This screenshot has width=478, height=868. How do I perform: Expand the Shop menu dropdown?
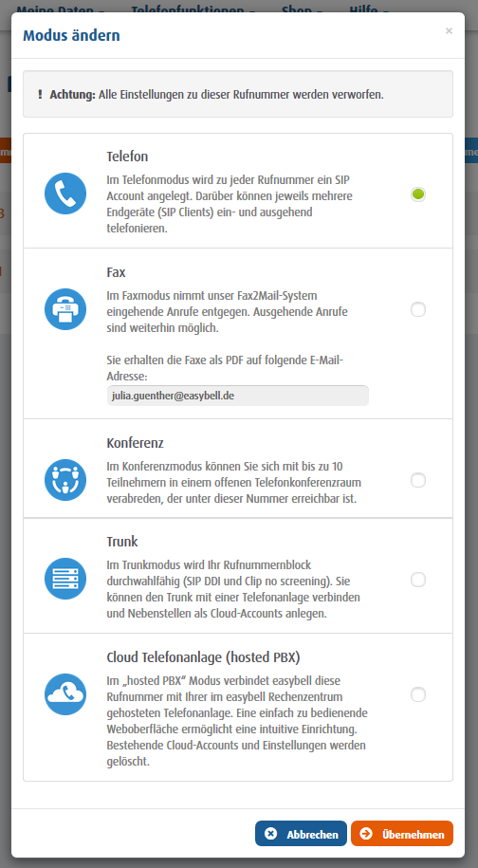(303, 10)
